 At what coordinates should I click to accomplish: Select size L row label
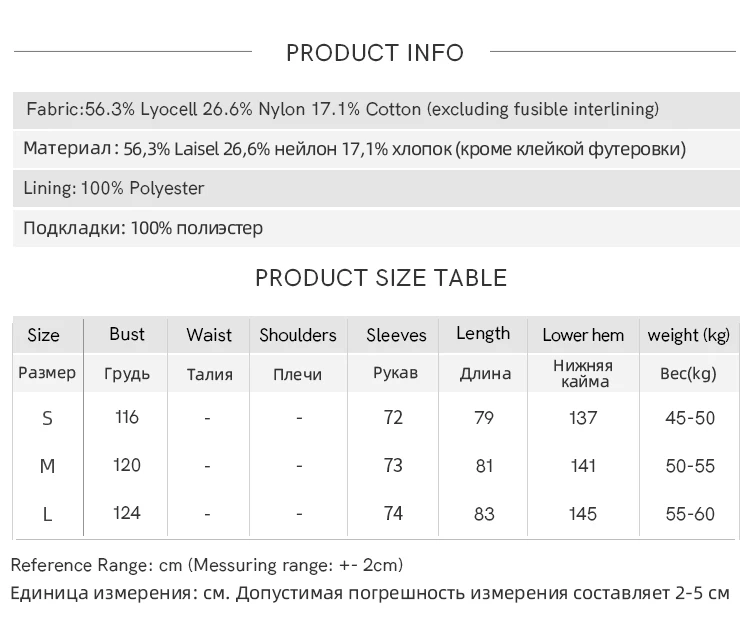coord(47,514)
